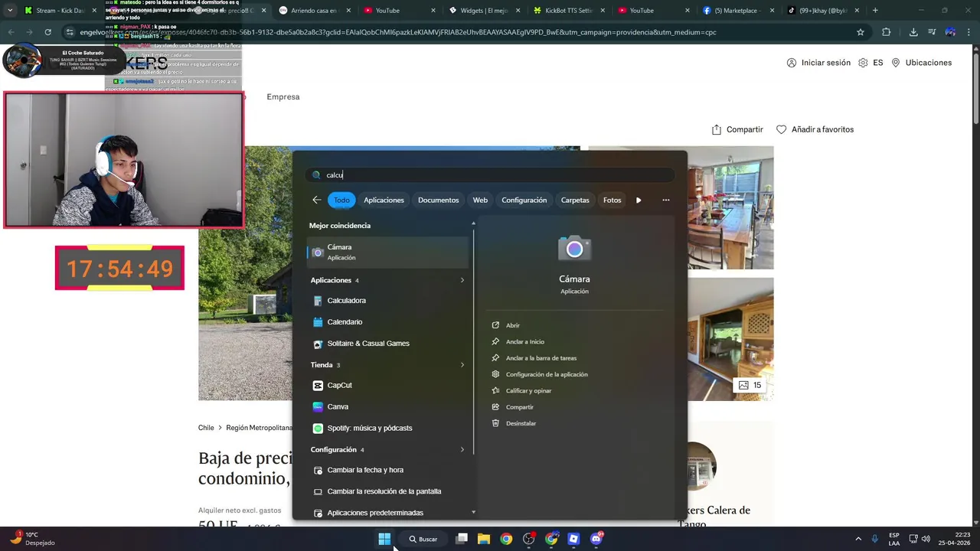Viewport: 980px width, 551px height.
Task: Open Task View on the taskbar
Action: pyautogui.click(x=462, y=539)
